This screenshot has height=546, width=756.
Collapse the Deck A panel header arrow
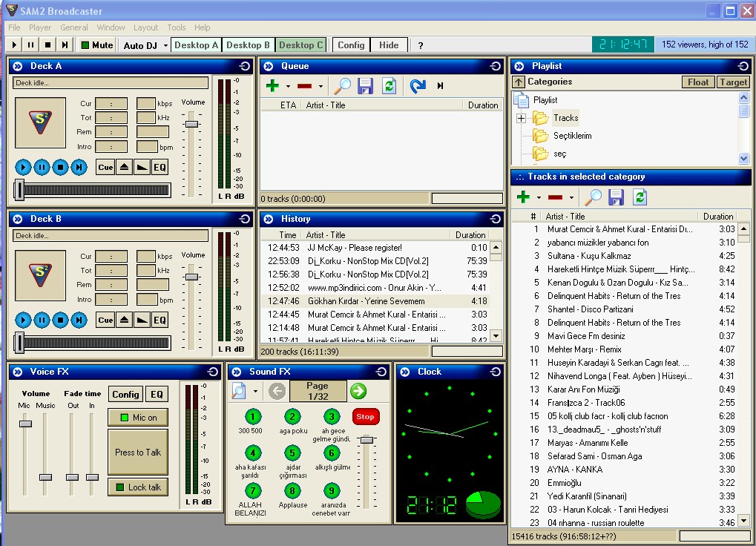[x=18, y=66]
